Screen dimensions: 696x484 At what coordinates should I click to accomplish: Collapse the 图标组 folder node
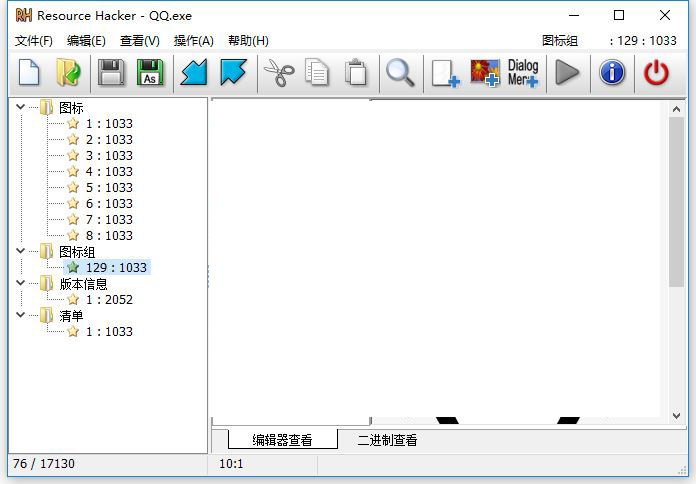[21, 251]
